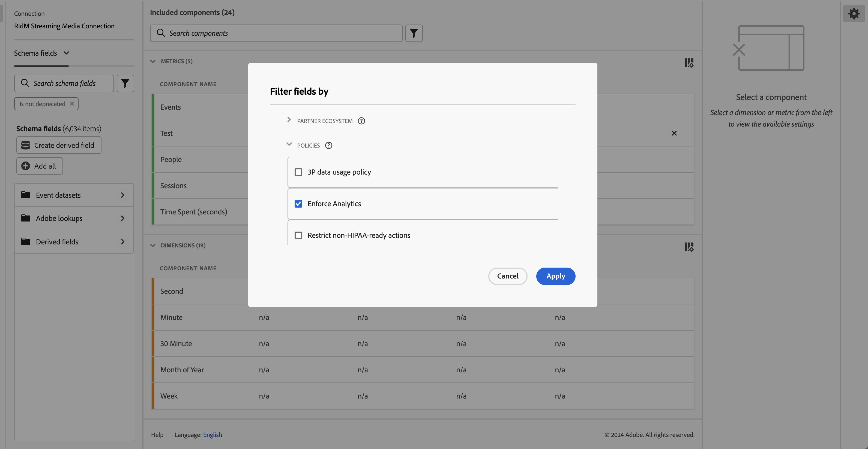Viewport: 868px width, 449px height.
Task: Open the schema fields filter funnel icon
Action: 125,83
